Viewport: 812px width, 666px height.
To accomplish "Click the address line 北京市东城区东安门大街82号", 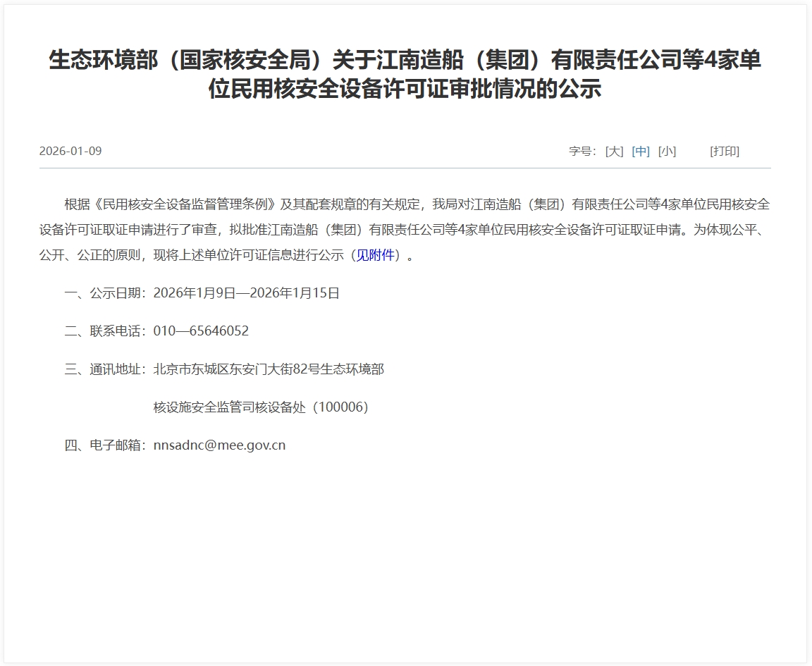I will tap(269, 369).
